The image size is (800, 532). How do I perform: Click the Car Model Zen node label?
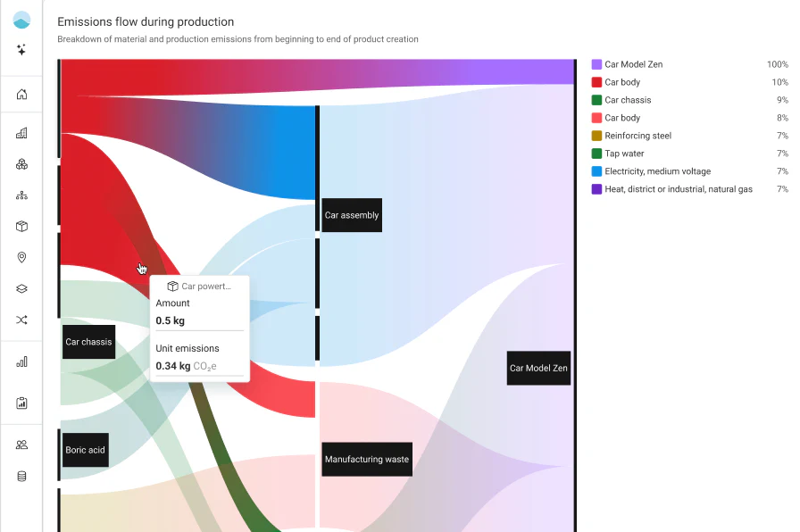538,368
